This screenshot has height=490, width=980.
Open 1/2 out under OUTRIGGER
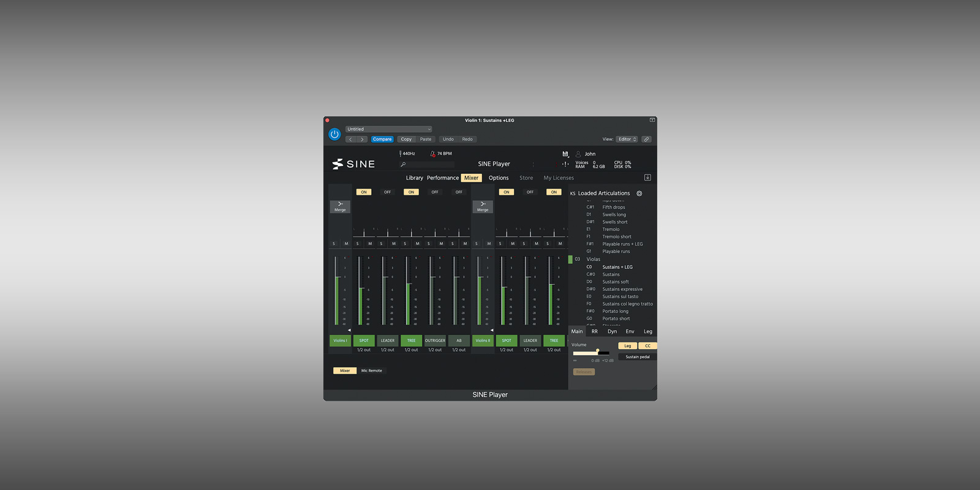pos(435,350)
